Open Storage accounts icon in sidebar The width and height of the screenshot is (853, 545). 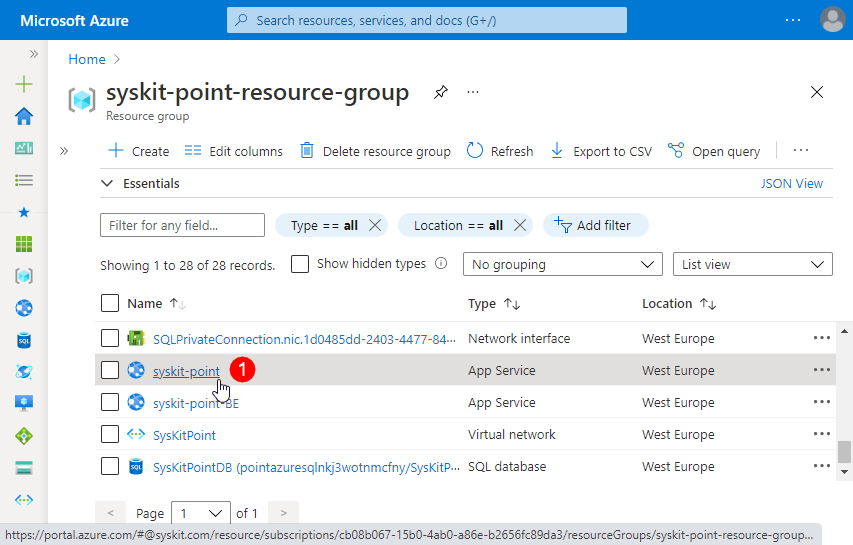(x=24, y=468)
